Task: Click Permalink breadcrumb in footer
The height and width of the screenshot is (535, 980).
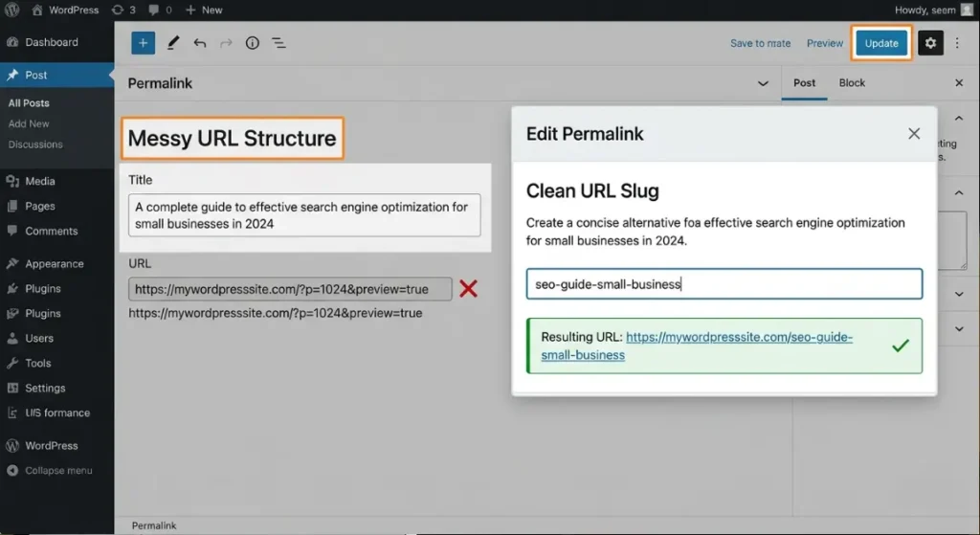Action: [x=154, y=525]
